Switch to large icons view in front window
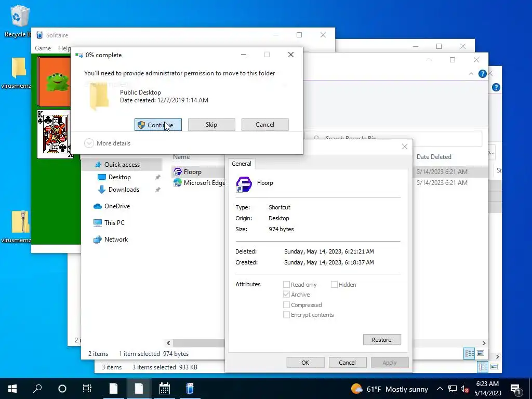Screen dimensions: 532x399 481,353
